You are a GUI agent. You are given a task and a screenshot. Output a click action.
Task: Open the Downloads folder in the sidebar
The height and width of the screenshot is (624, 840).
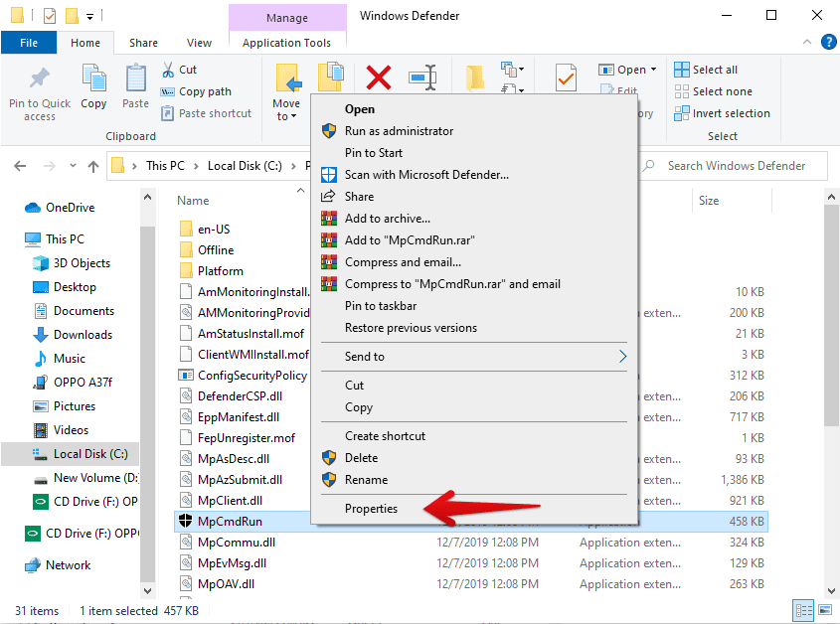click(x=73, y=335)
